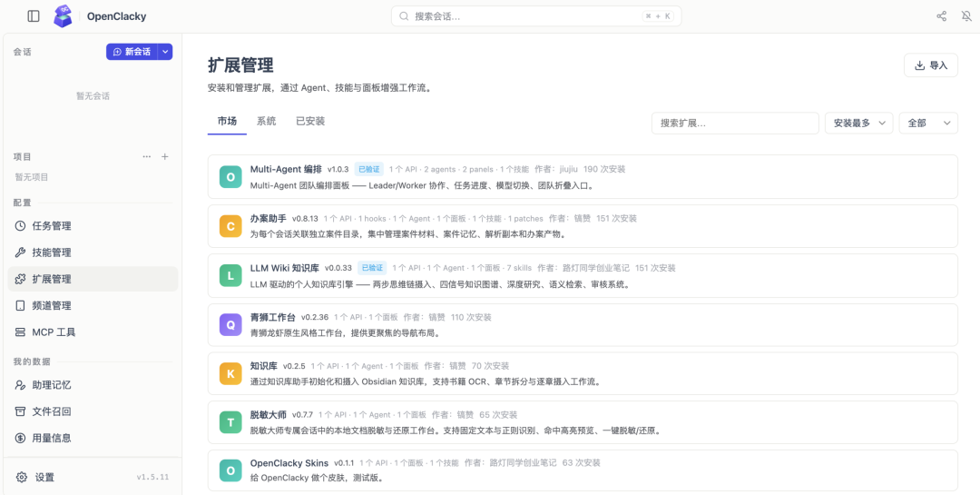Add a new project with plus icon
This screenshot has width=980, height=495.
[165, 156]
